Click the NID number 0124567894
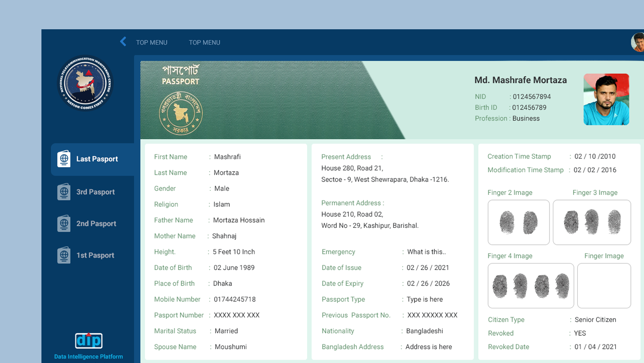The image size is (644, 363). tap(531, 97)
